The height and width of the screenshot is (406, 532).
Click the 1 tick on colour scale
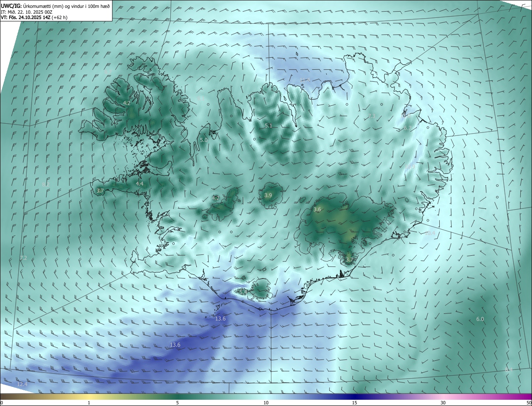pos(89,403)
